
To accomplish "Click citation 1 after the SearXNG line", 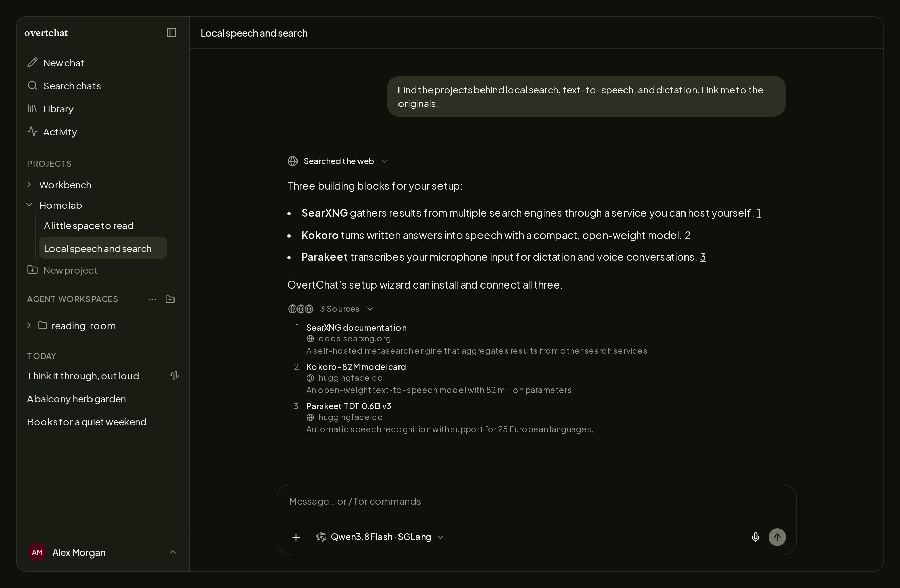I will [x=759, y=213].
